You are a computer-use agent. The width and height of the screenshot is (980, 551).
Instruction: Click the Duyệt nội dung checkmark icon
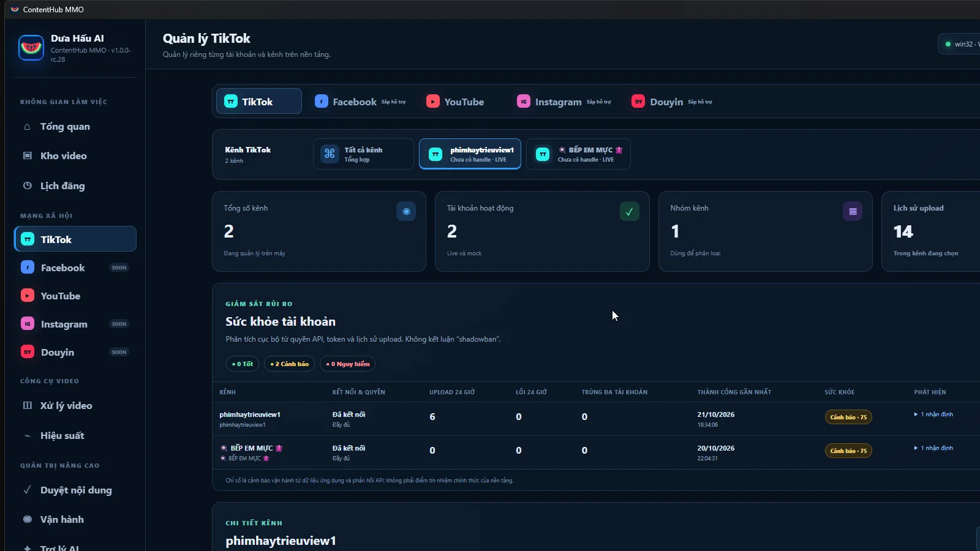point(27,490)
